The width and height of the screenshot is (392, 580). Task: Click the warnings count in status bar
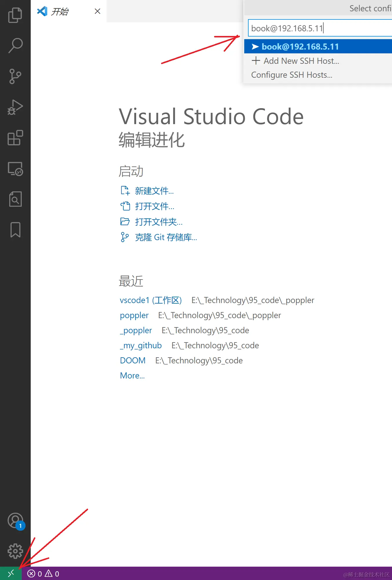click(52, 574)
